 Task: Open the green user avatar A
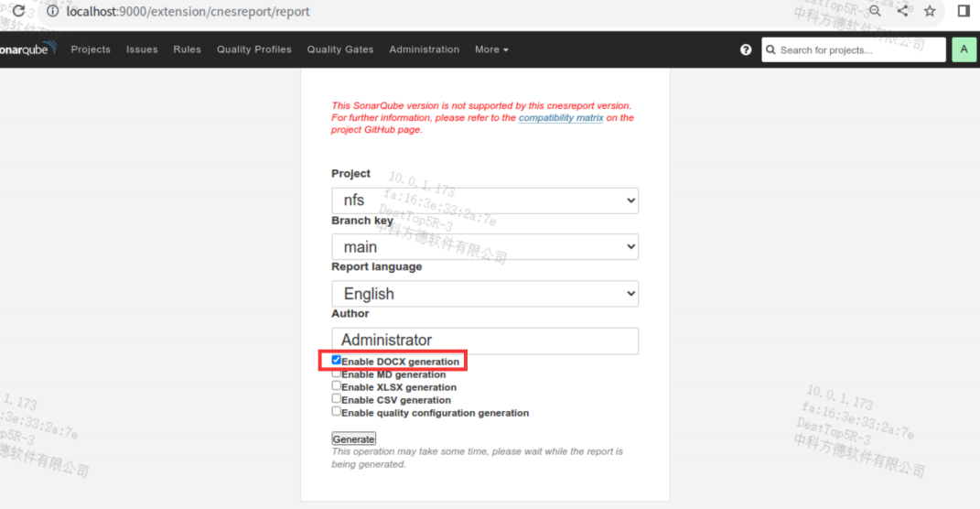pos(964,49)
